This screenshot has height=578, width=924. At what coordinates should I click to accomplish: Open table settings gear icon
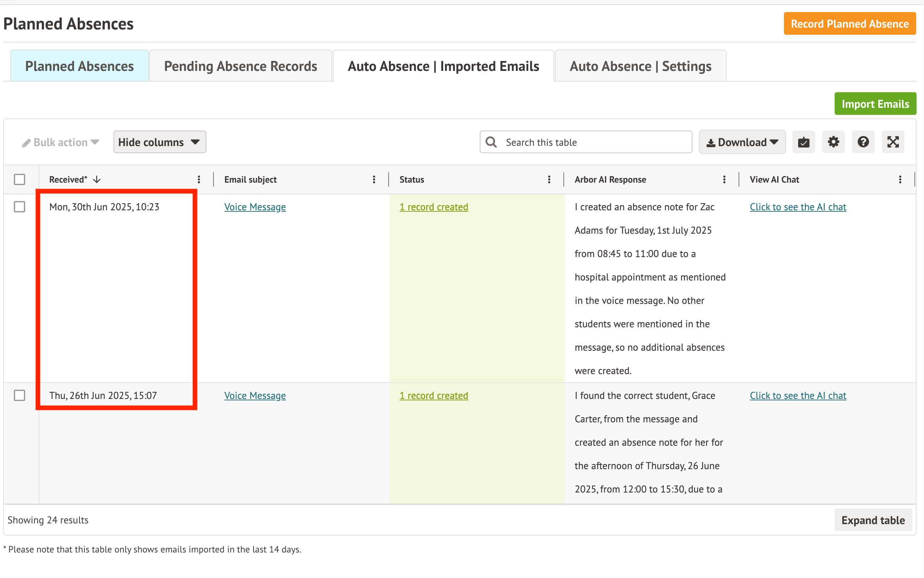pos(833,142)
